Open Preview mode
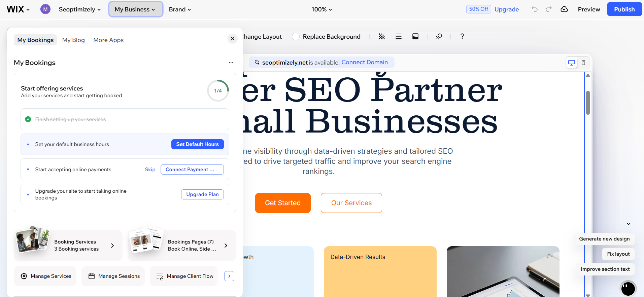The image size is (644, 297). pyautogui.click(x=589, y=9)
